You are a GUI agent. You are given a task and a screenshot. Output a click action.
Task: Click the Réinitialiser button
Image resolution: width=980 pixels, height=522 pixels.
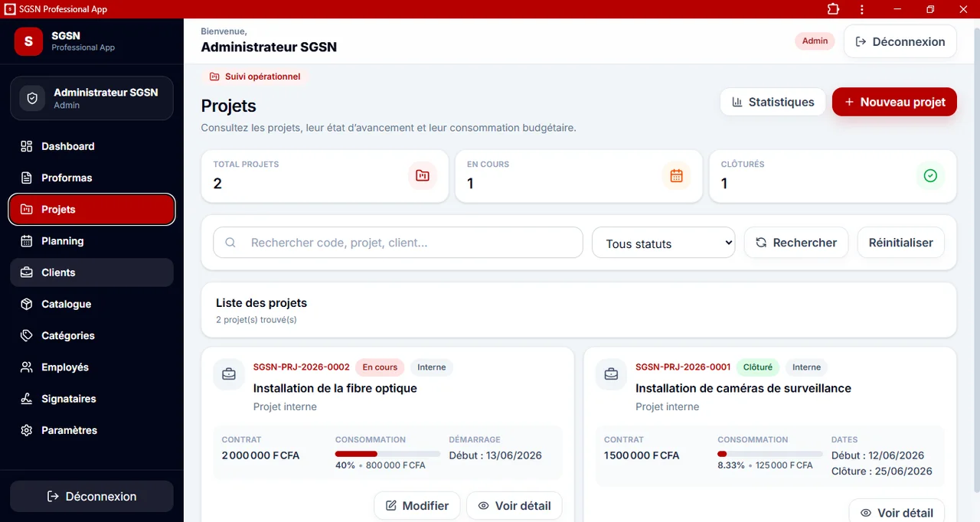[x=900, y=243]
